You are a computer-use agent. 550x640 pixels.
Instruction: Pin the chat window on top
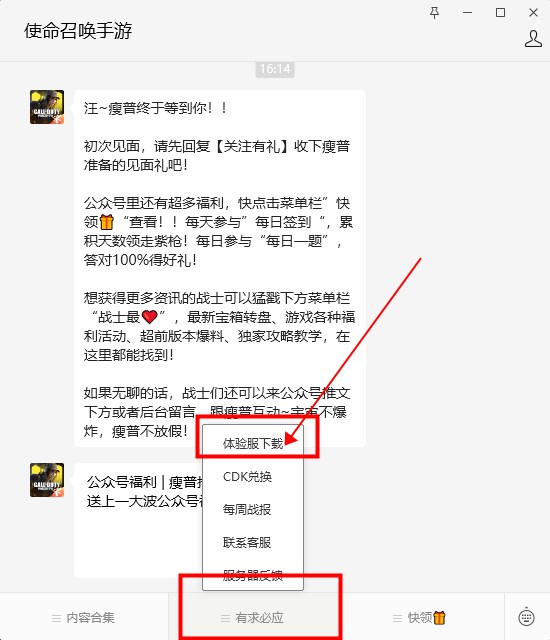coord(435,13)
